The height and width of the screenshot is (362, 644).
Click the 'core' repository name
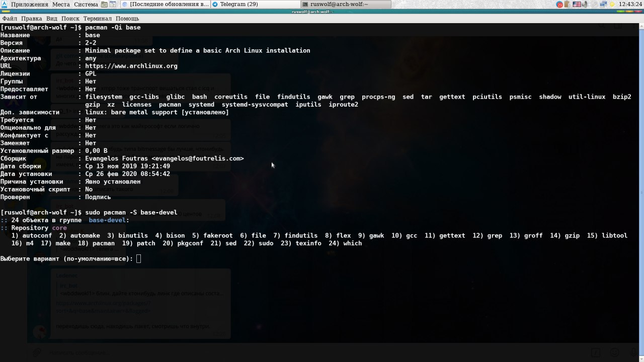[59, 228]
